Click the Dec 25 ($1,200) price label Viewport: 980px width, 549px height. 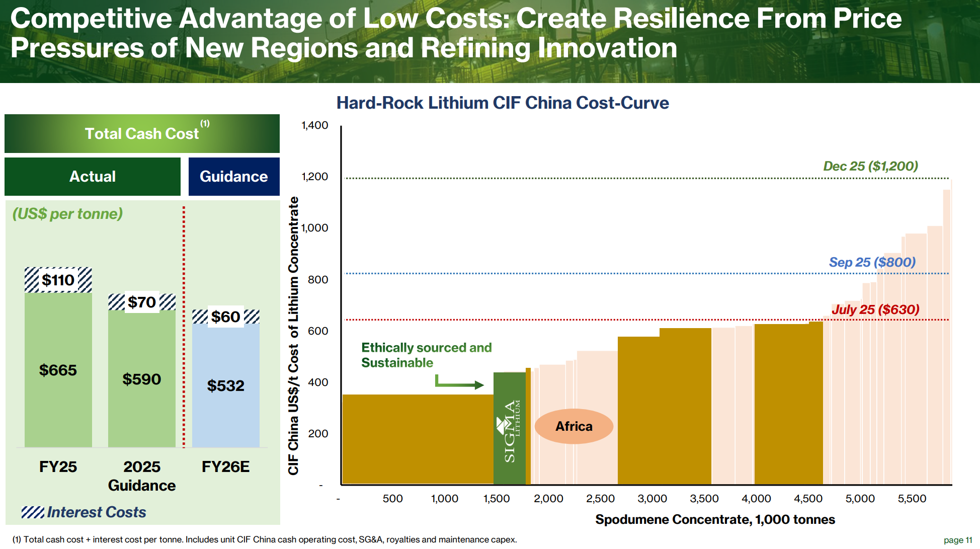point(870,166)
